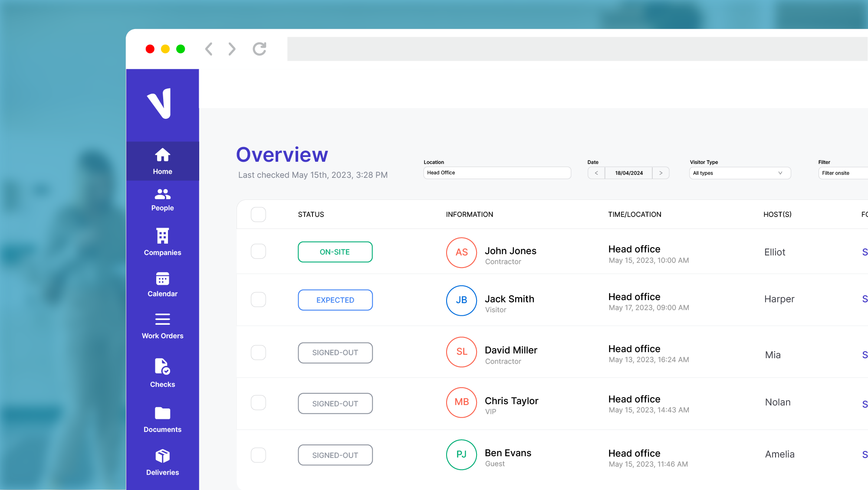Click the ON-SITE status badge for John Jones

click(335, 252)
